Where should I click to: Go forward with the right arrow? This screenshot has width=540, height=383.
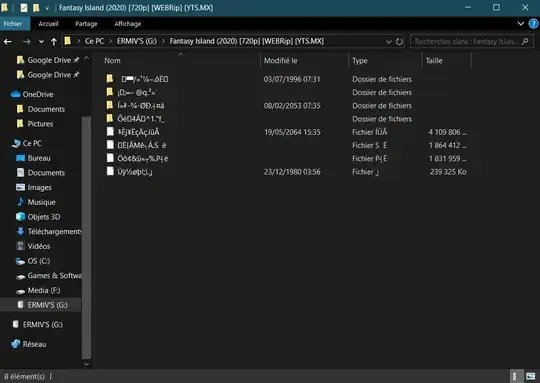point(26,42)
